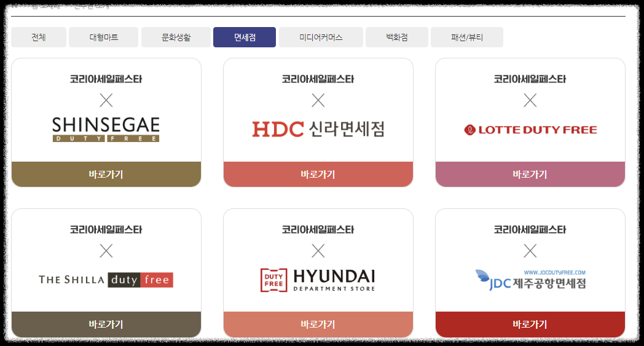Viewport: 644px width, 346px height.
Task: Select the 패션/뷰티 tab
Action: (467, 37)
